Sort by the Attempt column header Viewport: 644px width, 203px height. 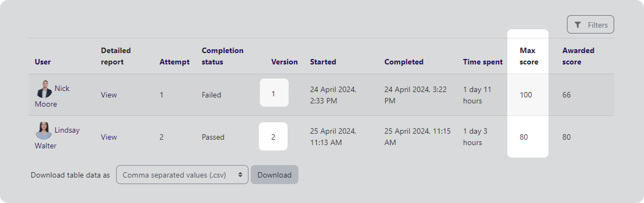click(174, 62)
